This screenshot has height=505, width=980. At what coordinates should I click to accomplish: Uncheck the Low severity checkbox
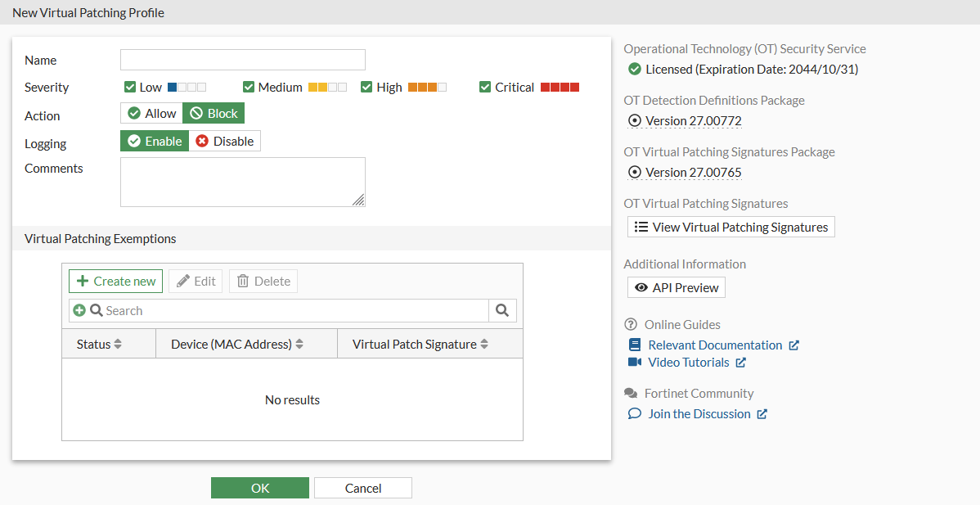coord(130,87)
